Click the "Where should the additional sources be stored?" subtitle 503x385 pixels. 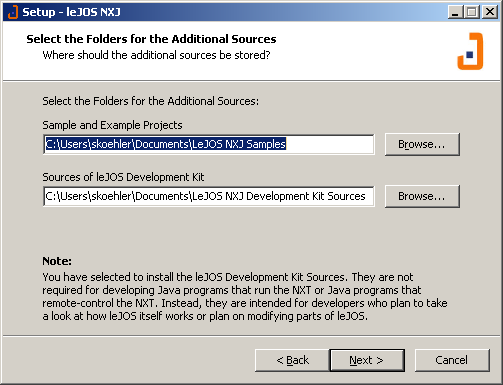click(156, 55)
